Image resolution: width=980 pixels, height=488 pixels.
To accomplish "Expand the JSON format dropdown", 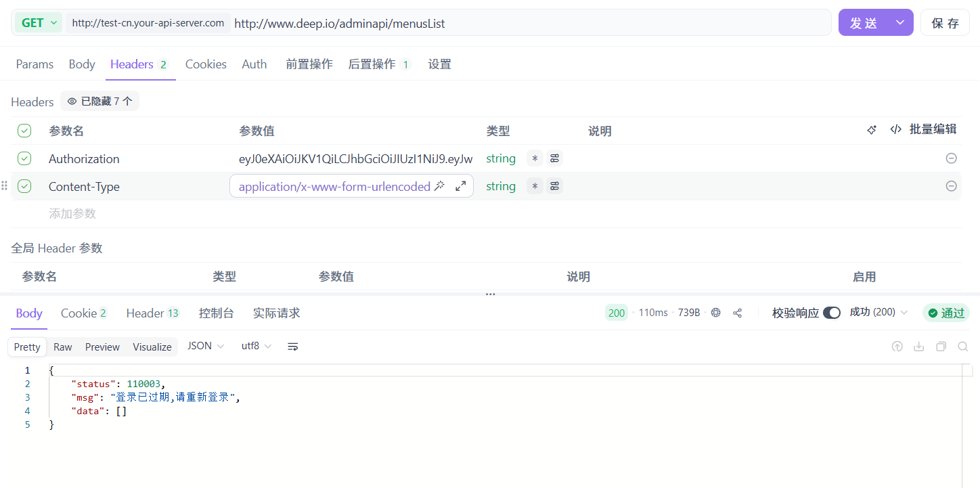I will 206,346.
